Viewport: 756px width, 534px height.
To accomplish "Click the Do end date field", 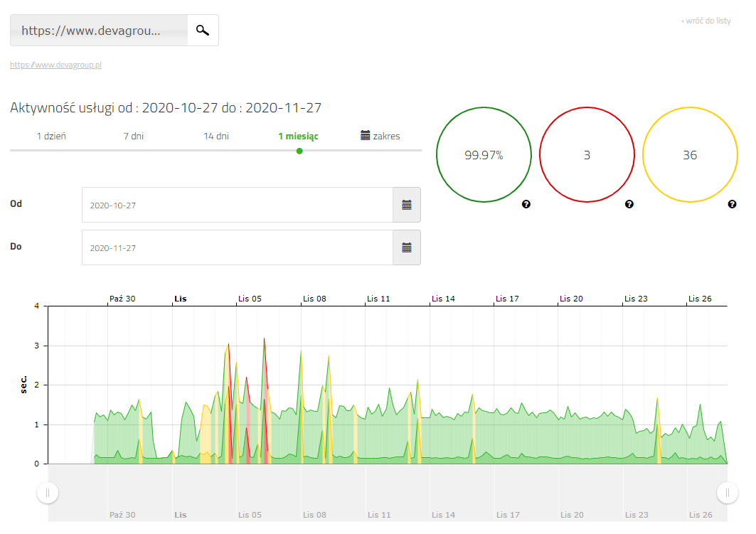I will point(237,247).
